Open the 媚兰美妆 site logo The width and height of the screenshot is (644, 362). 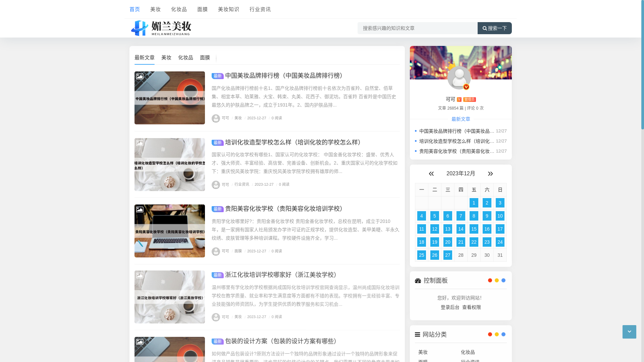point(161,28)
